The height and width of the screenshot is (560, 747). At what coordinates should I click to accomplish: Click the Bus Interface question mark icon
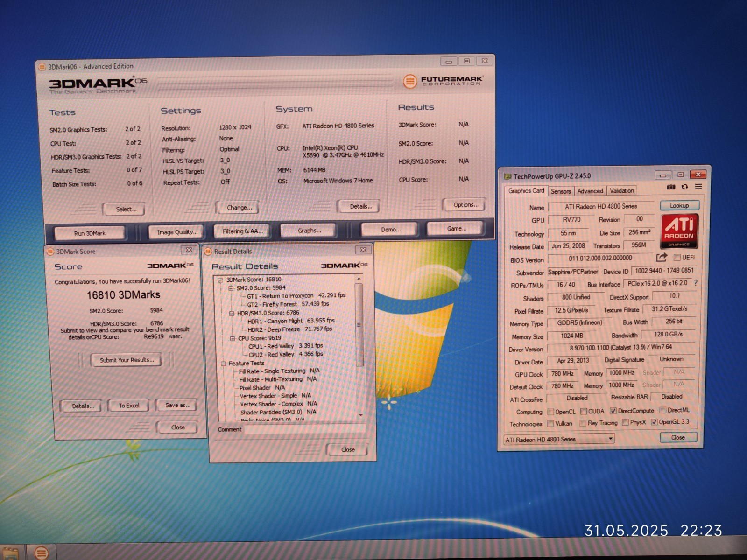click(696, 283)
